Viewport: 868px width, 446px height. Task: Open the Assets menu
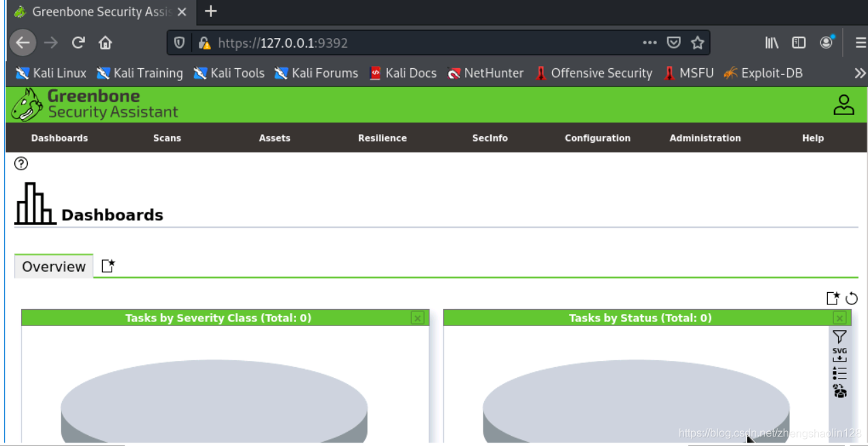[274, 138]
